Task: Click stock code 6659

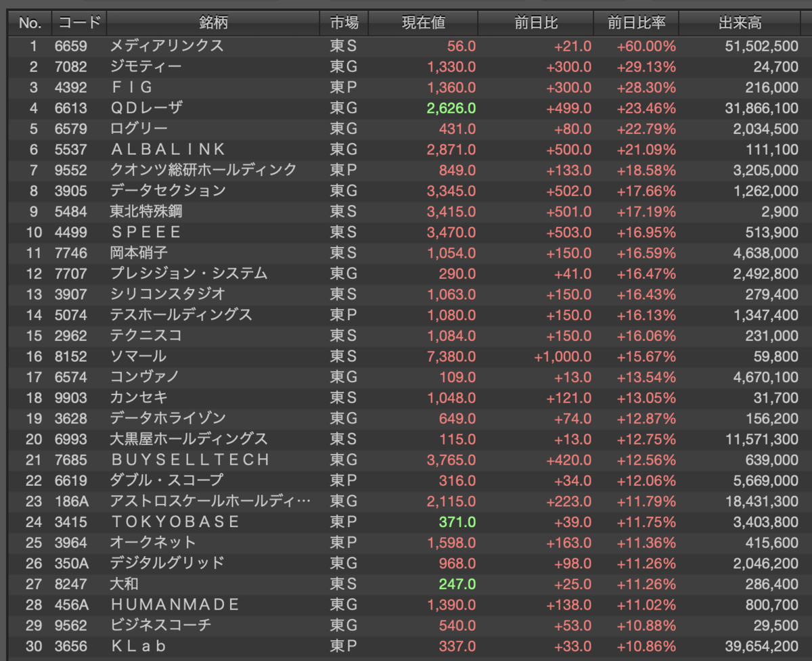Action: click(x=71, y=46)
